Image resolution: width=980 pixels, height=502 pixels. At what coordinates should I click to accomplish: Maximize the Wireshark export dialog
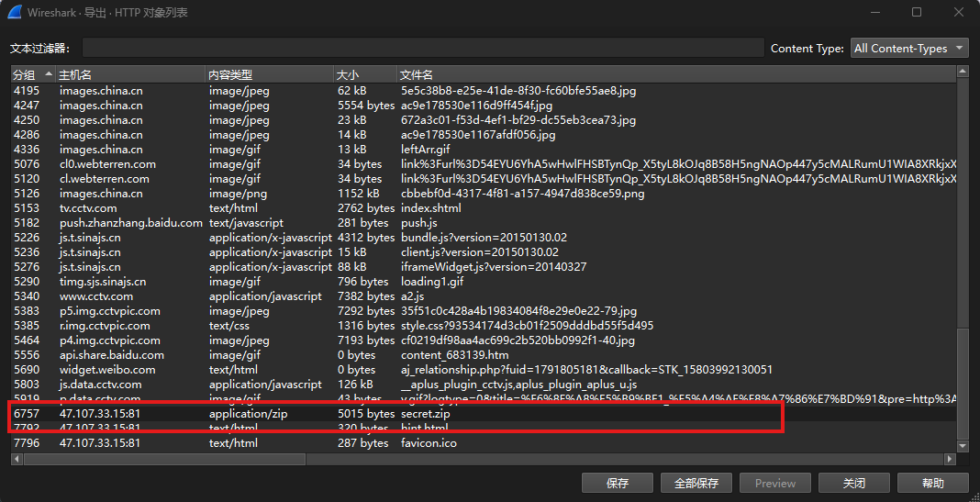tap(917, 12)
